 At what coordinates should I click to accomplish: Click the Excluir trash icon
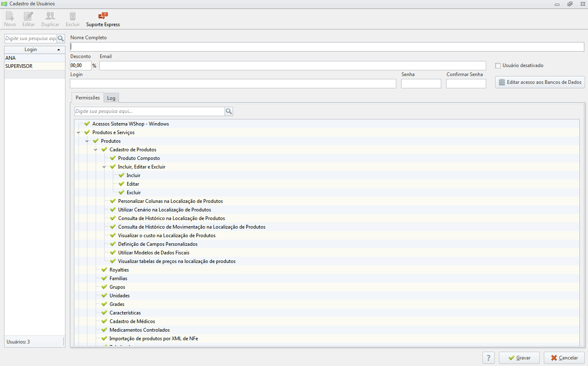(x=73, y=16)
